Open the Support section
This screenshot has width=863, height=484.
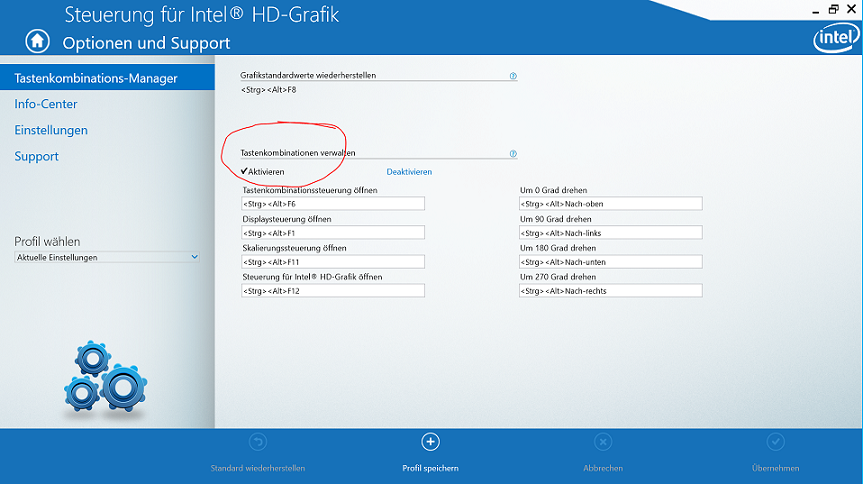[36, 156]
